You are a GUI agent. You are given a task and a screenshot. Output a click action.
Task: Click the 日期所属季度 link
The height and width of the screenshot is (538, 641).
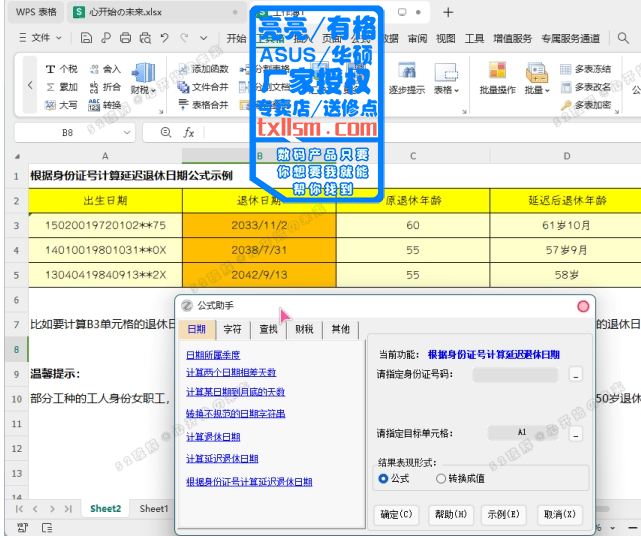coord(213,355)
